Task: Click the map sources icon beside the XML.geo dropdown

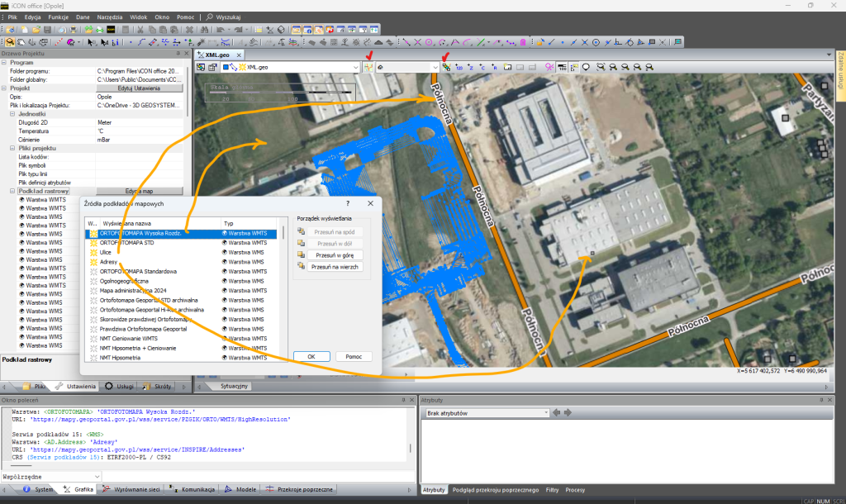Action: tap(369, 67)
